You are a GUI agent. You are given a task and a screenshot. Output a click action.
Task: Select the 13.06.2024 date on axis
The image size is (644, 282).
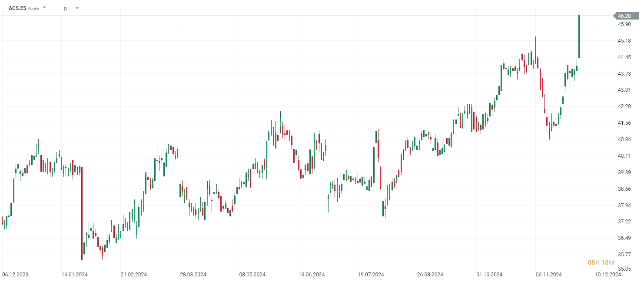(x=312, y=275)
